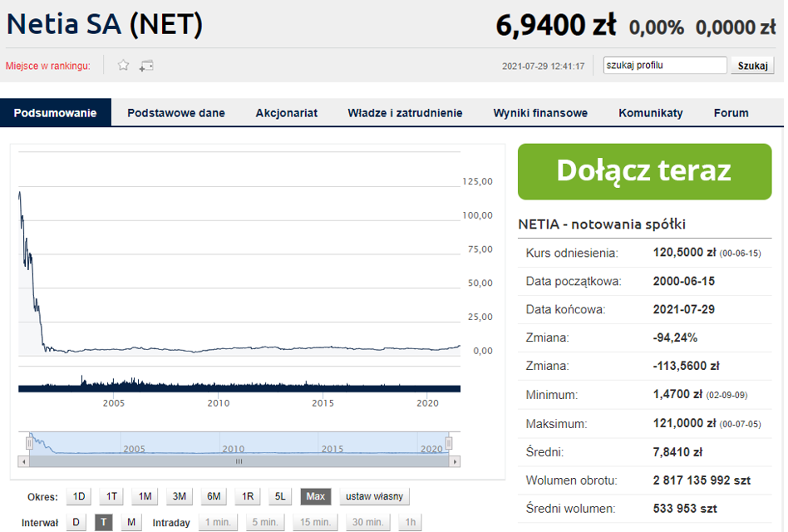Open the Akcjonariat tab
Viewport: 788px width, 532px height.
tap(287, 113)
